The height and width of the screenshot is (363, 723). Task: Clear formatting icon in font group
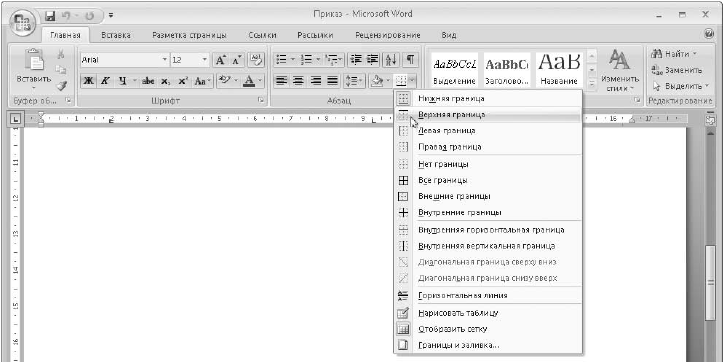256,60
